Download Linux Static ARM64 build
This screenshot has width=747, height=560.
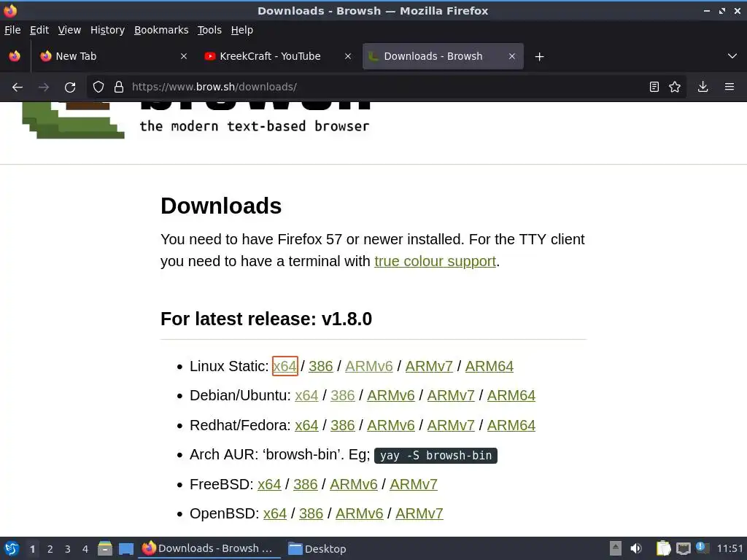489,366
